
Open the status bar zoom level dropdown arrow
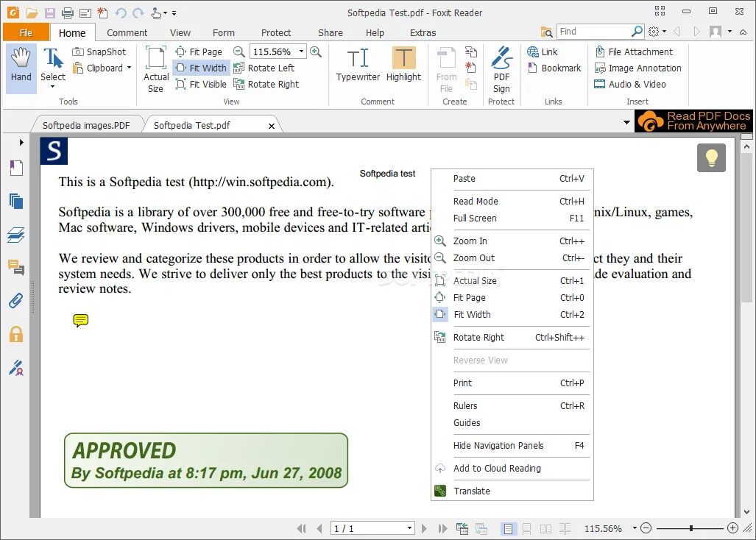tap(635, 528)
